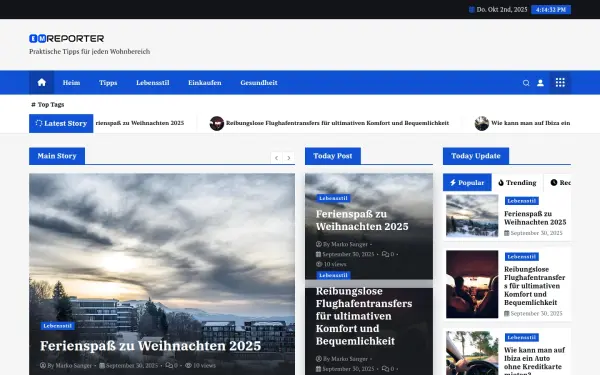Screen dimensions: 600x375
Task: Switch to the Popular tab
Action: 467,183
